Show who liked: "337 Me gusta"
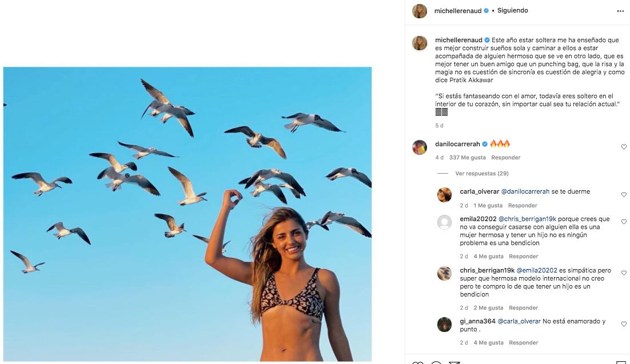Image resolution: width=630 pixels, height=364 pixels. [x=468, y=158]
